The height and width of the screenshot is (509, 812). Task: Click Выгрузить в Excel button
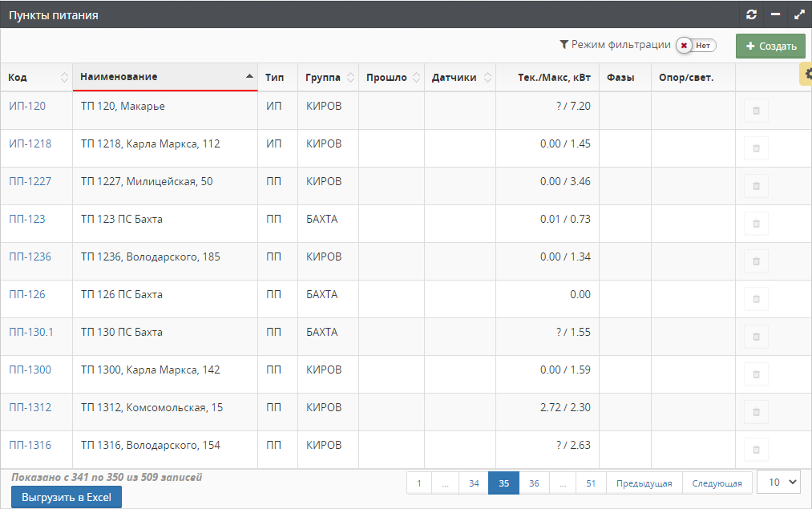[x=67, y=497]
